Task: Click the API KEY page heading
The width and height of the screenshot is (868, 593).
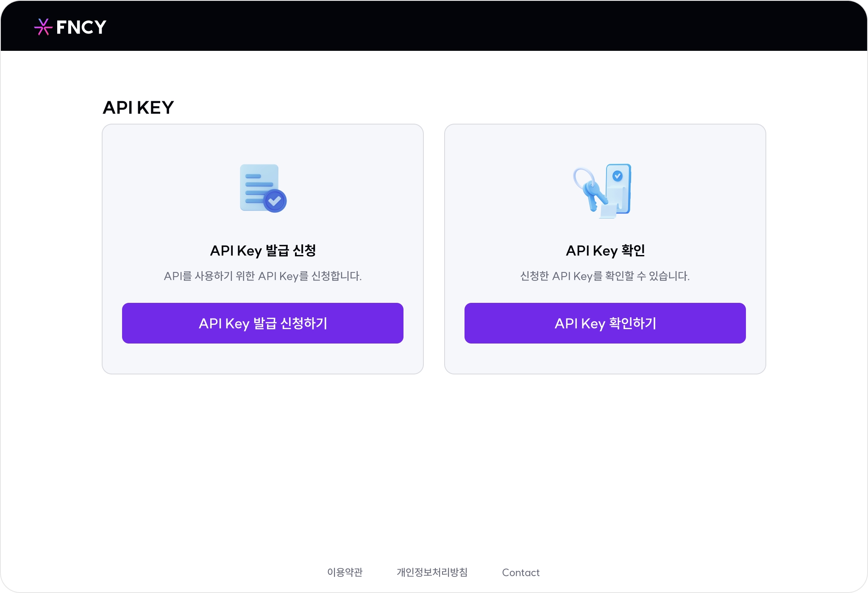Action: [138, 108]
